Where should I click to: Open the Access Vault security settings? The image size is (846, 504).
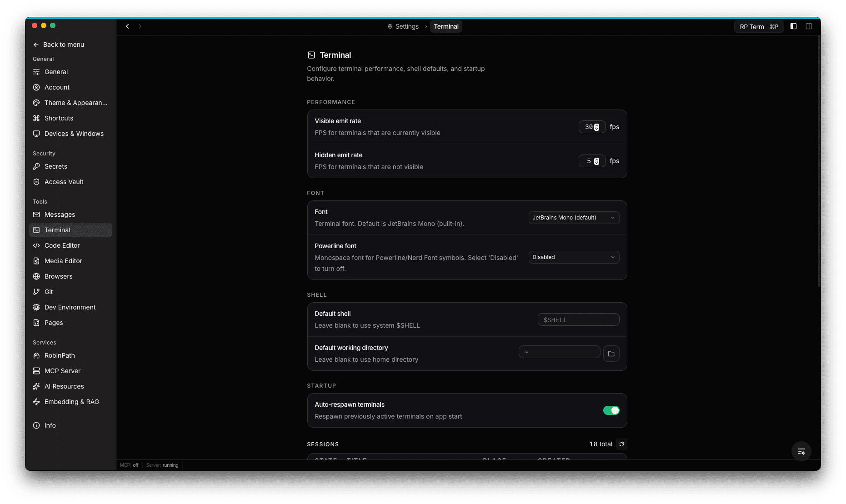click(x=64, y=182)
